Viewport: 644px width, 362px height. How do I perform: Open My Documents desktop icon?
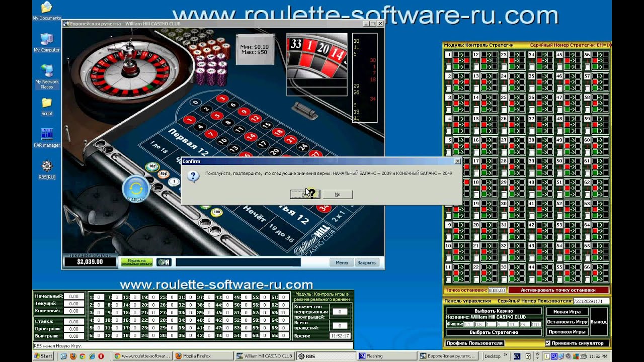click(x=46, y=11)
